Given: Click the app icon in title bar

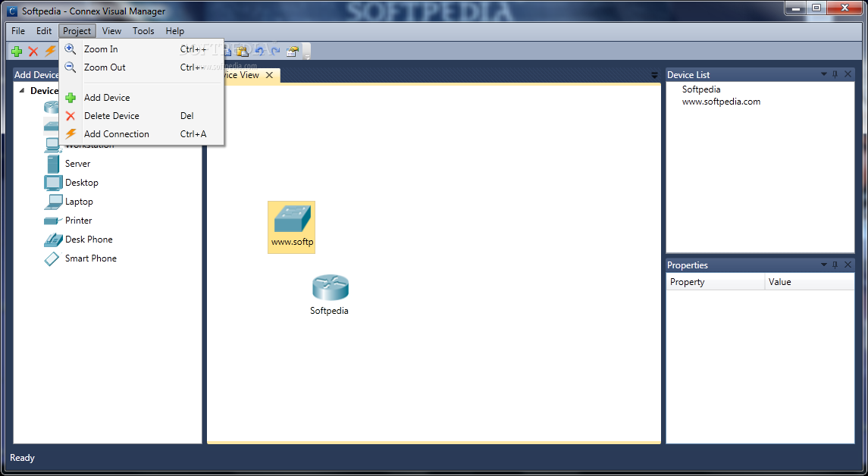Looking at the screenshot, I should point(12,11).
